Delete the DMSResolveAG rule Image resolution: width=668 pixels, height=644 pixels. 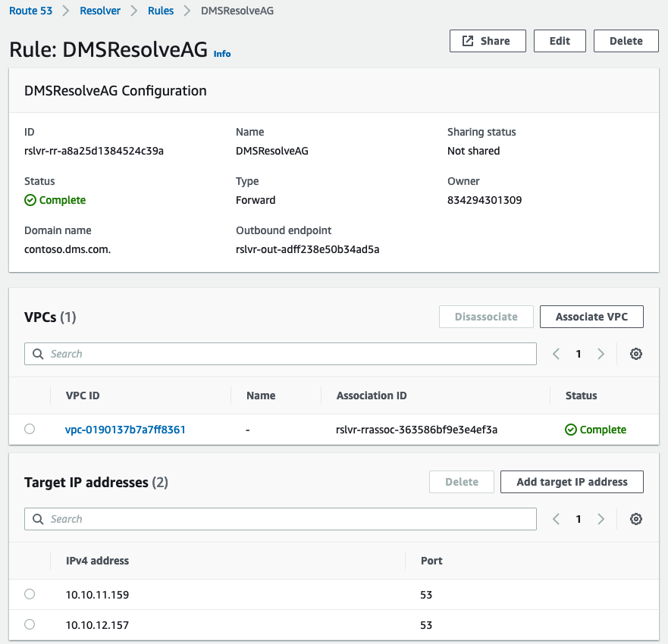click(626, 41)
